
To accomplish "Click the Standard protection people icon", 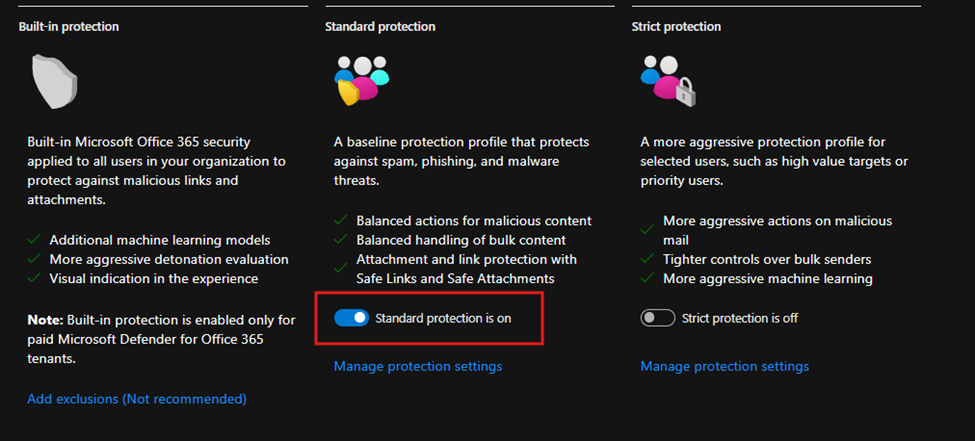I will 361,80.
